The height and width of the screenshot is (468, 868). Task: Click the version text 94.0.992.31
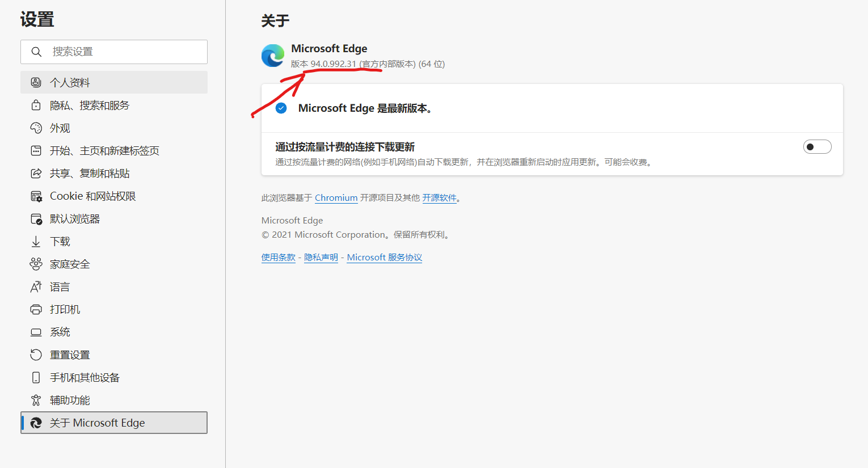334,64
